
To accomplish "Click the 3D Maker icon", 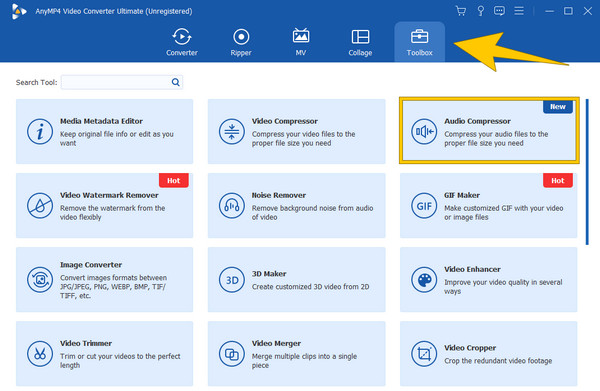I will (x=232, y=280).
